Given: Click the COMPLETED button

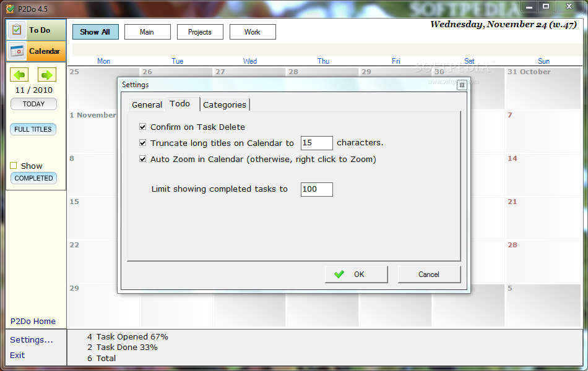Looking at the screenshot, I should click(34, 178).
